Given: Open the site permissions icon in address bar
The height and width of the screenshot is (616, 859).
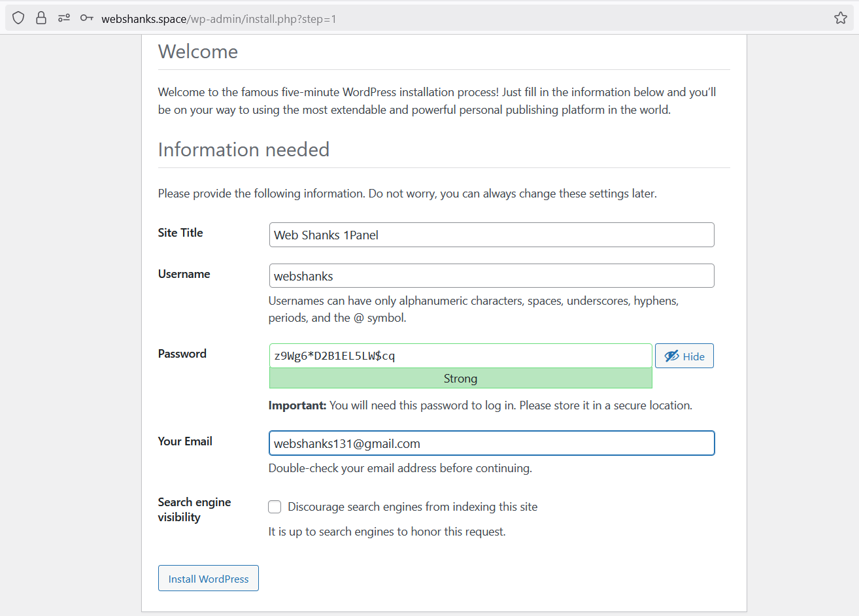Looking at the screenshot, I should tap(64, 18).
